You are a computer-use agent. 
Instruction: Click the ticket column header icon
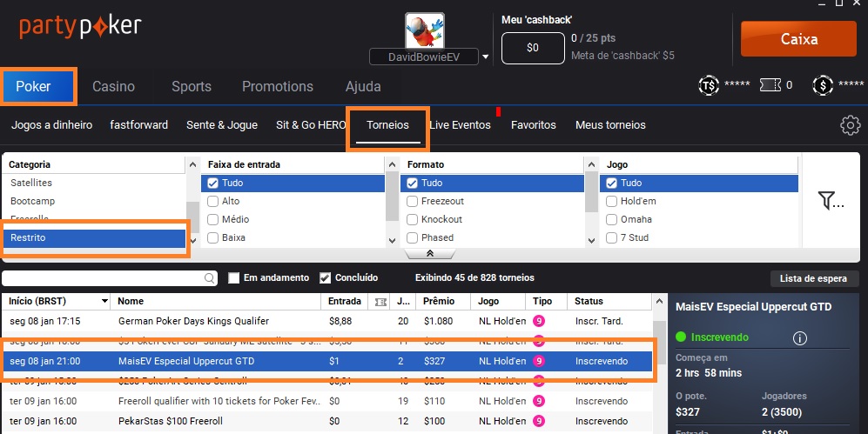click(380, 302)
